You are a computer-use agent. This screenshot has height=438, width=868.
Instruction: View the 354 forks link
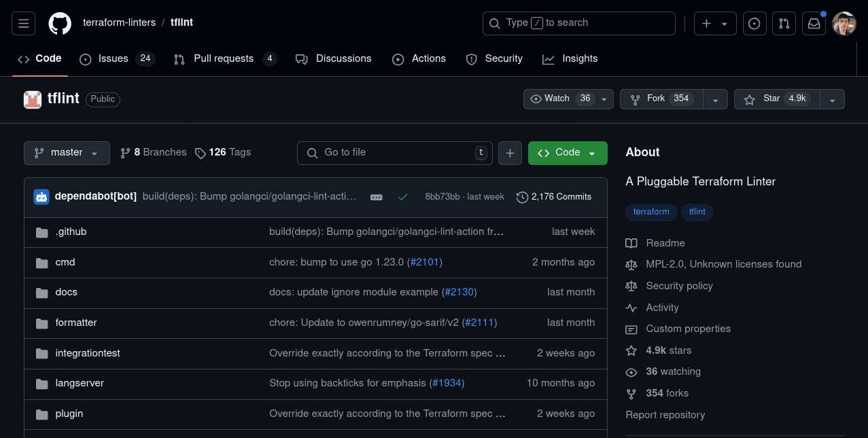pos(657,393)
